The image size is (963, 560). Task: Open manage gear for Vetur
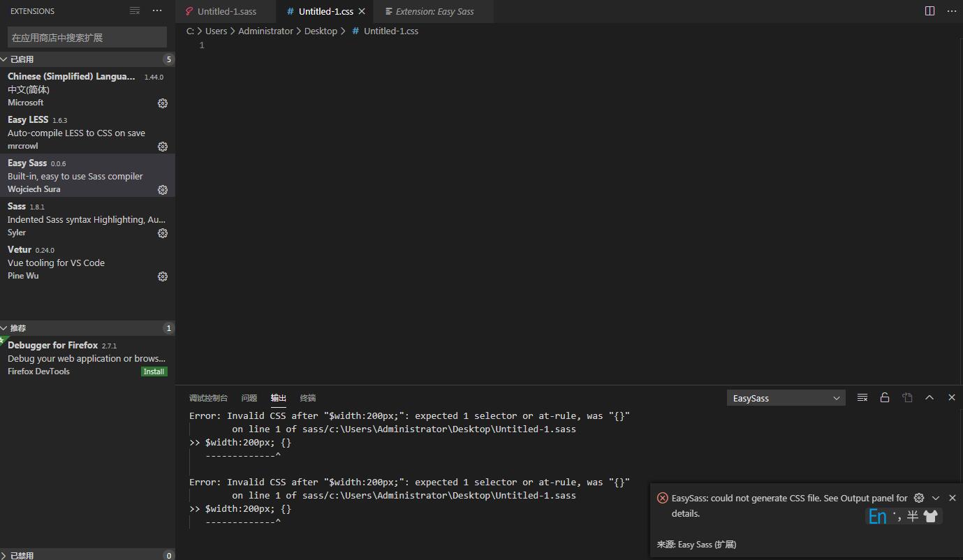[163, 277]
